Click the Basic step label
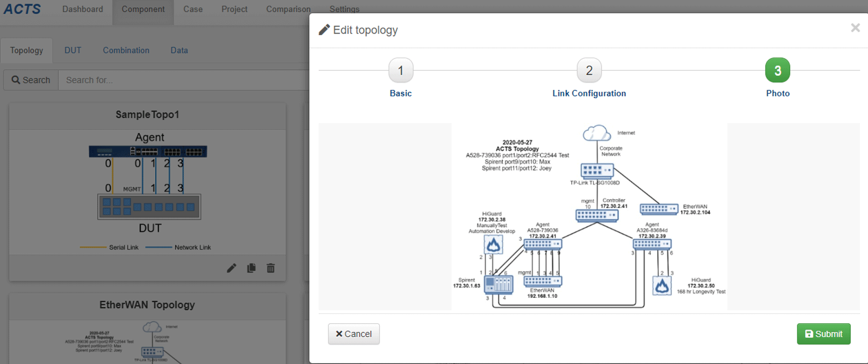868x364 pixels. 401,94
